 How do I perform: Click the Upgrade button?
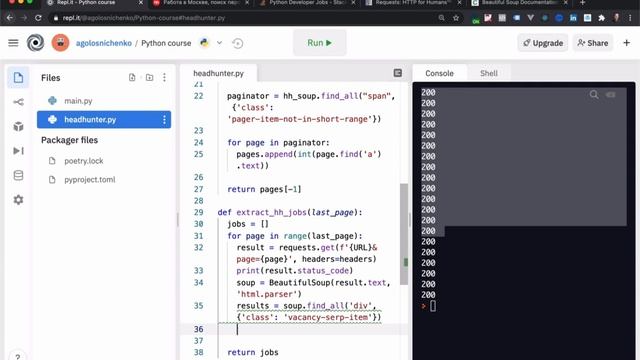click(543, 43)
